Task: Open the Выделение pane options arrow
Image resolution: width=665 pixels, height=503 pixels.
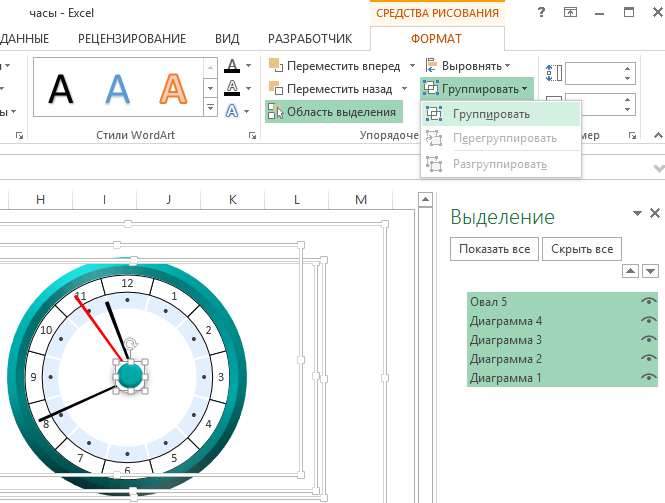Action: tap(637, 214)
